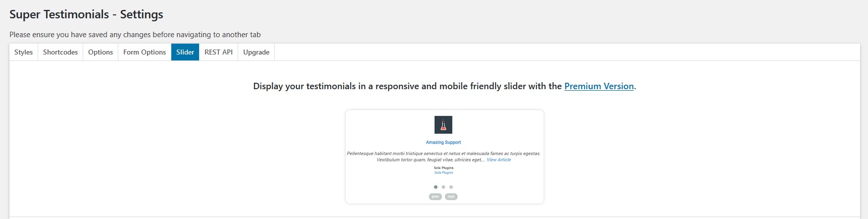Image resolution: width=868 pixels, height=219 pixels.
Task: Go to the Options tab
Action: click(x=101, y=52)
